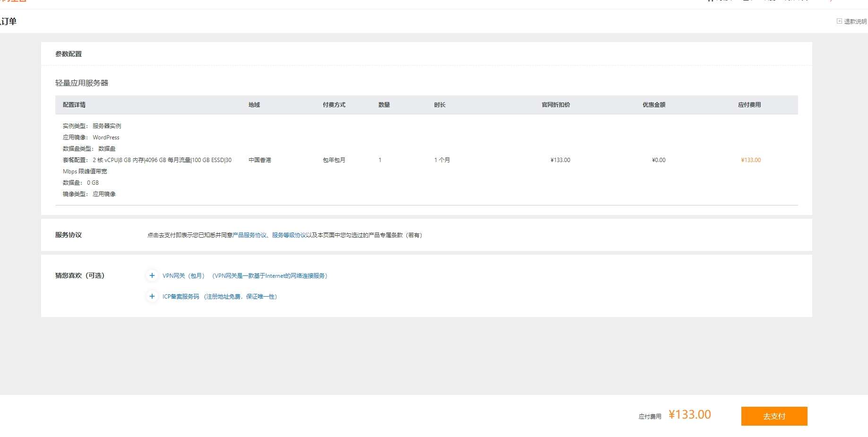Viewport: 868px width, 437px height.
Task: Open the 服务等级协议 link
Action: tap(289, 235)
